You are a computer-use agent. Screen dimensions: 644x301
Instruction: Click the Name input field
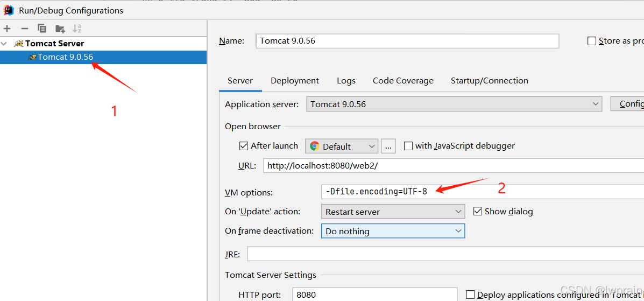[x=407, y=41]
